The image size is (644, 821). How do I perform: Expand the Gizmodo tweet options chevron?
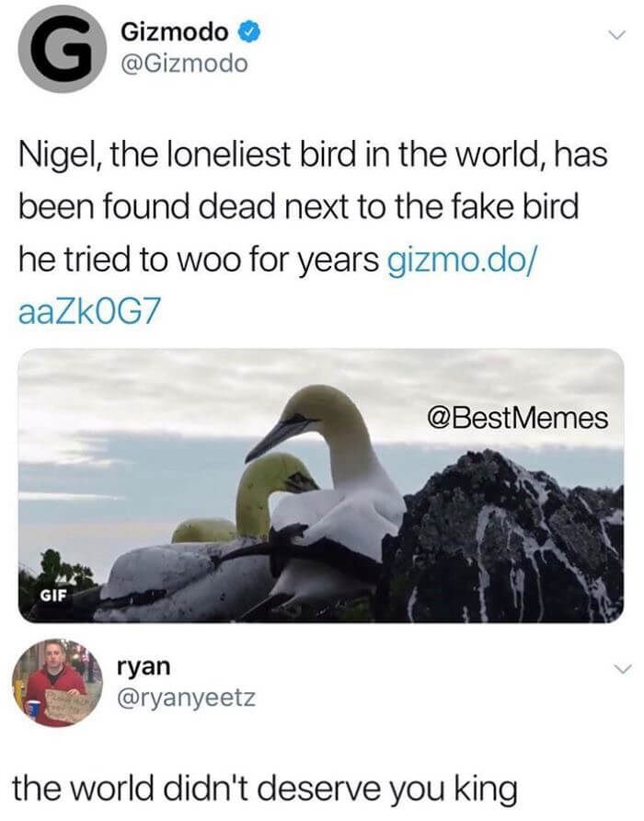click(617, 35)
